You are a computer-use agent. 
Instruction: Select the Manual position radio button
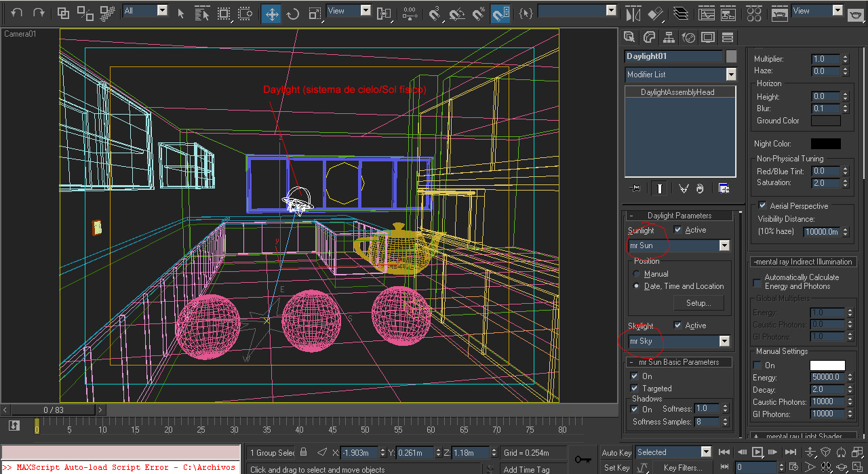pyautogui.click(x=637, y=274)
